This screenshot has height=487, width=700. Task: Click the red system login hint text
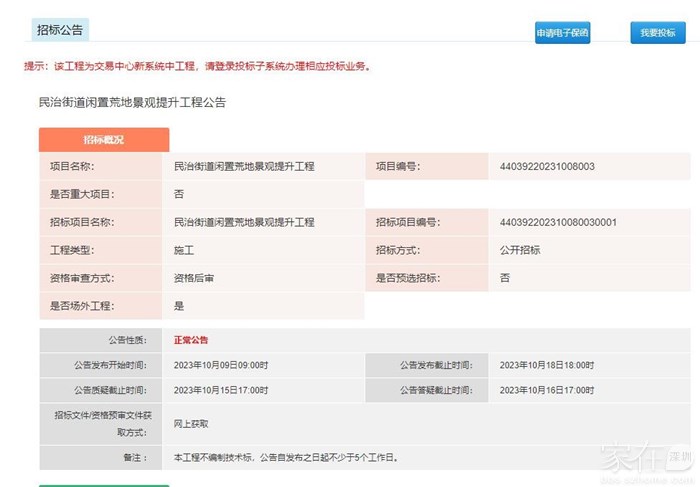tap(197, 67)
